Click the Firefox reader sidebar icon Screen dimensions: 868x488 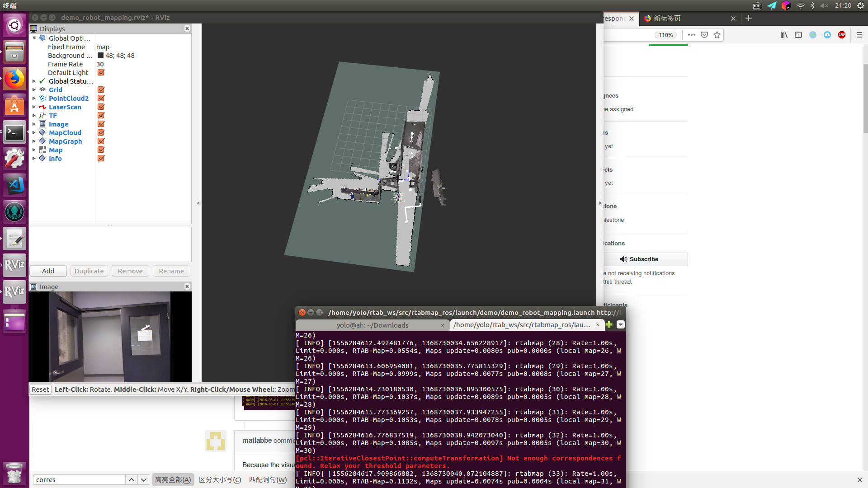click(x=798, y=35)
